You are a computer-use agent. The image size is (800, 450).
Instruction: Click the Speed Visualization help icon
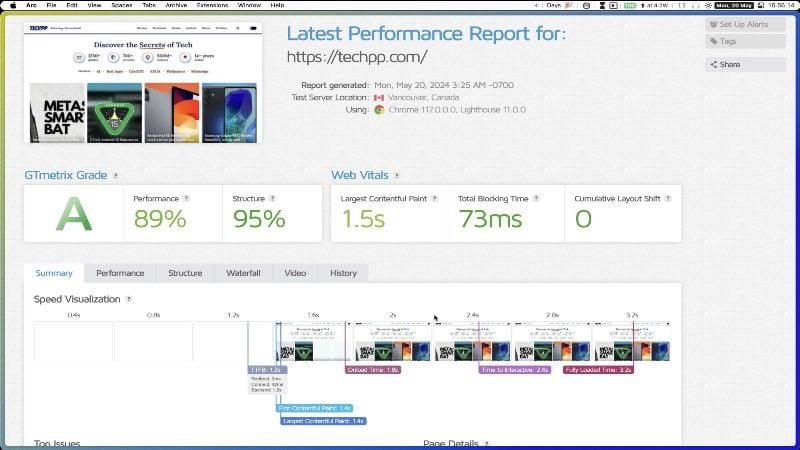point(129,299)
